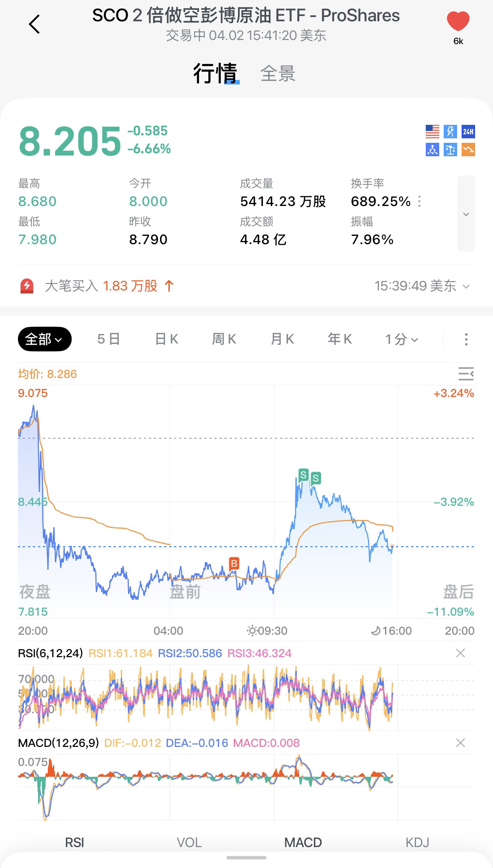The width and height of the screenshot is (493, 868).
Task: Tap the US flag market icon
Action: [x=432, y=132]
